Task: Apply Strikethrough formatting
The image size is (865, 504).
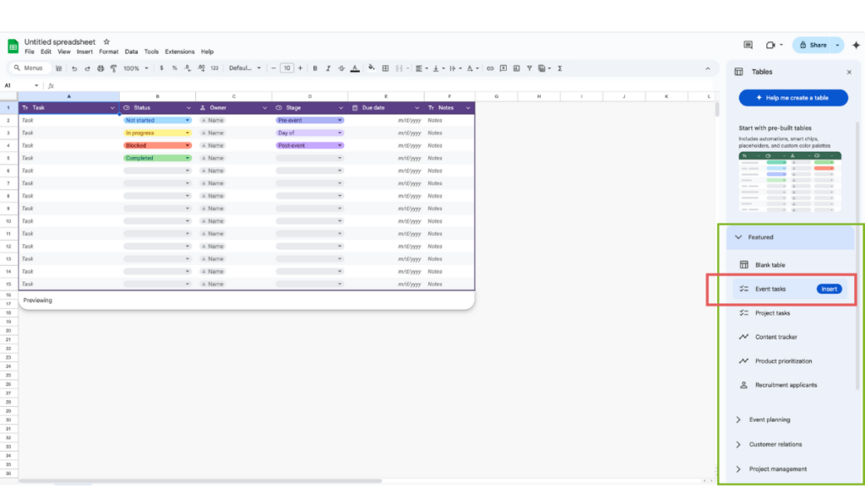Action: [x=340, y=68]
